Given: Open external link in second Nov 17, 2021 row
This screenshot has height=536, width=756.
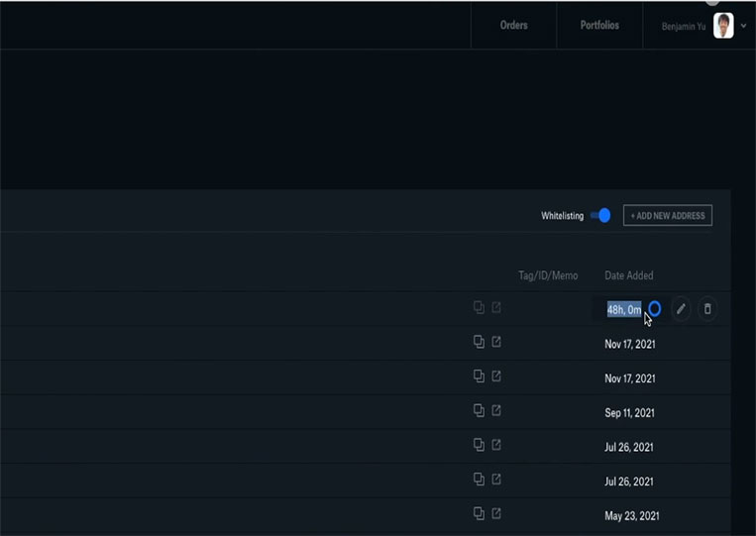Looking at the screenshot, I should tap(496, 375).
